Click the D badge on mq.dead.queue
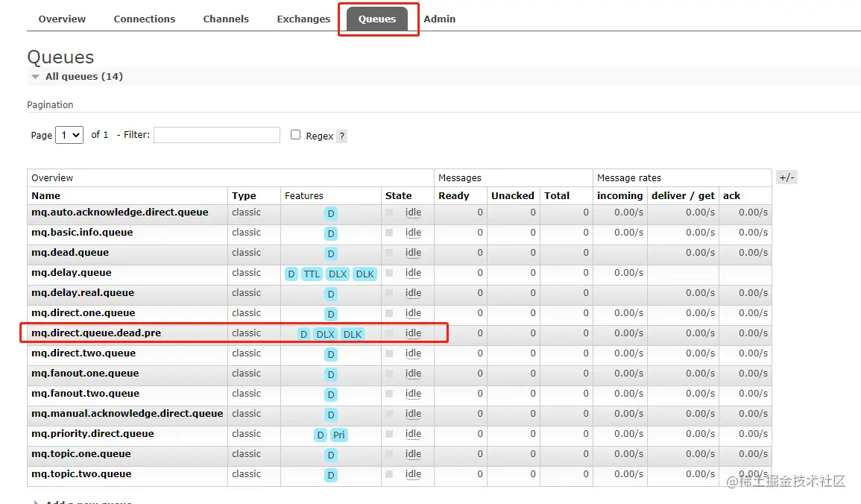 tap(330, 253)
